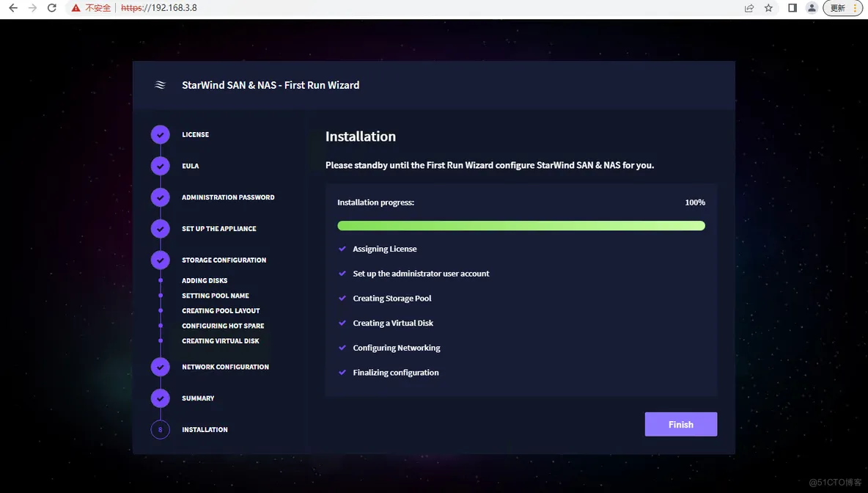Select the STORAGE CONFIGURATION step label
Image resolution: width=868 pixels, height=493 pixels.
224,260
